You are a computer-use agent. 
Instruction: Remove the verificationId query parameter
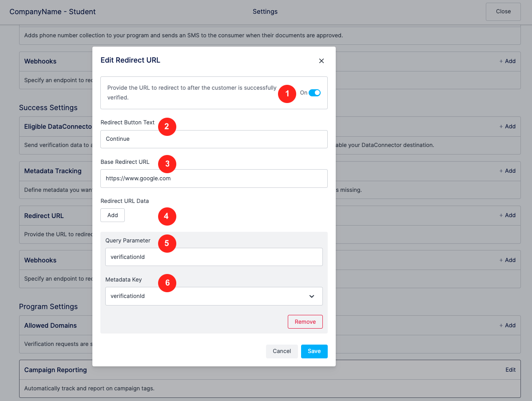click(305, 322)
